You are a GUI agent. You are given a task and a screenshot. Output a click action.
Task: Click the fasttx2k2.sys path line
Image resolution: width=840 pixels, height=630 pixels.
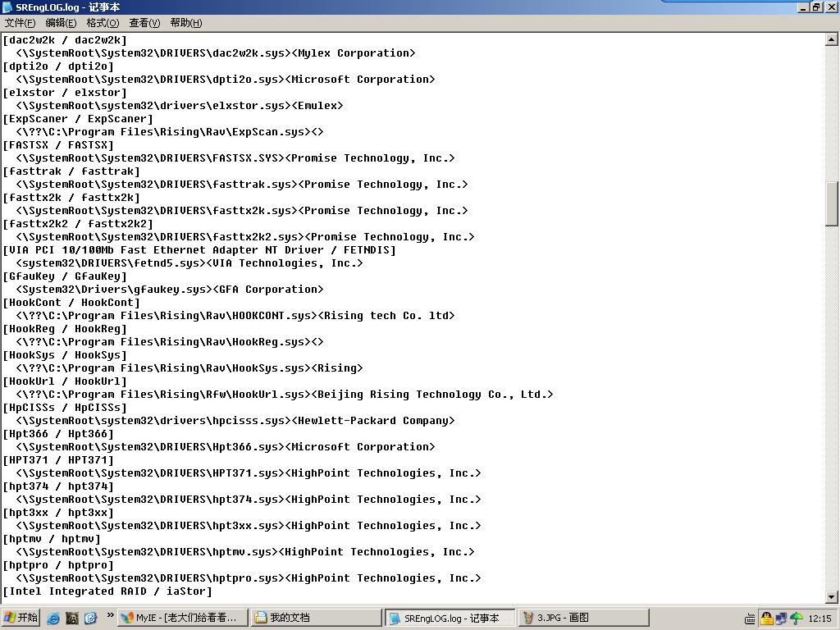(x=245, y=237)
